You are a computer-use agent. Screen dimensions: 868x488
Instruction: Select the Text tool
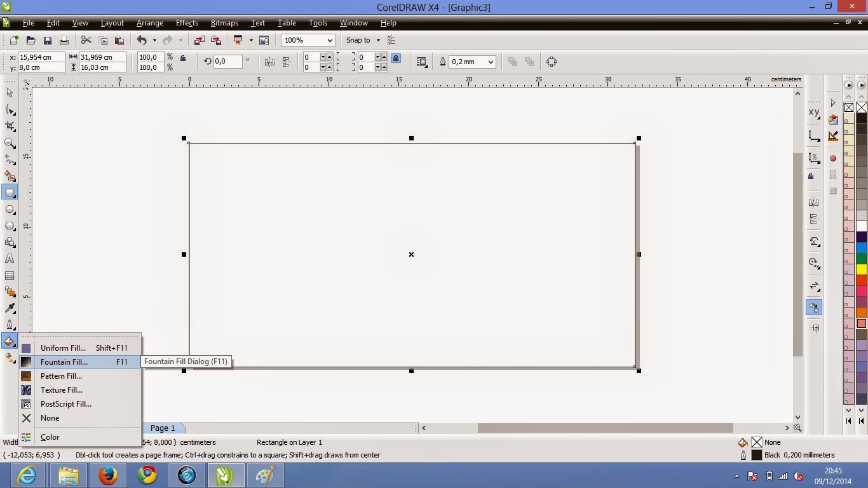point(10,259)
